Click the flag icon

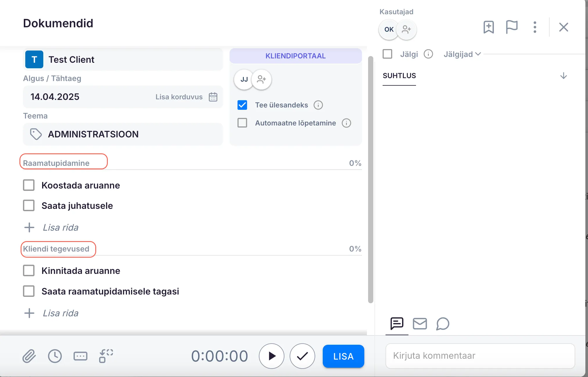click(512, 27)
